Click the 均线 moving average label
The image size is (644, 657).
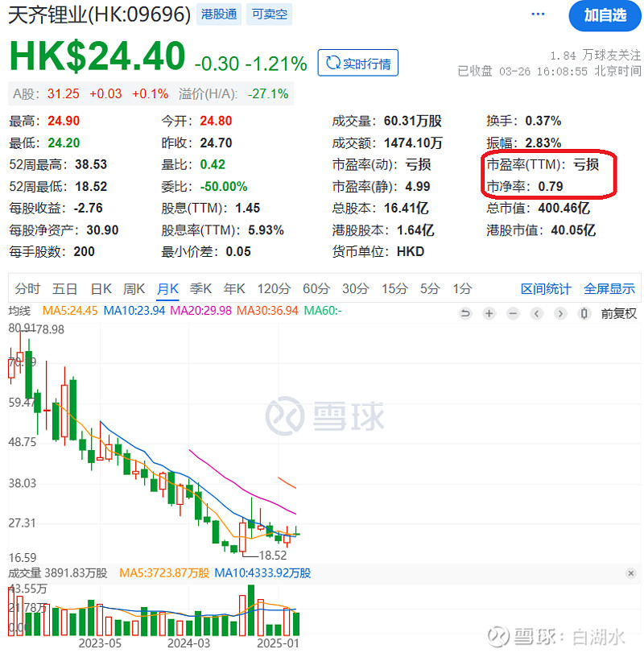pyautogui.click(x=19, y=311)
